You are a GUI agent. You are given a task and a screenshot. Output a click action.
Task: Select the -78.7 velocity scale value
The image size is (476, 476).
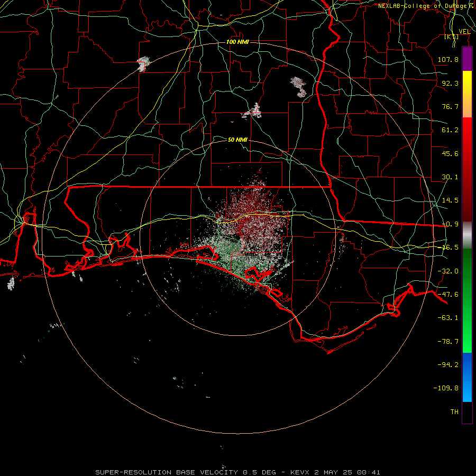(x=448, y=342)
